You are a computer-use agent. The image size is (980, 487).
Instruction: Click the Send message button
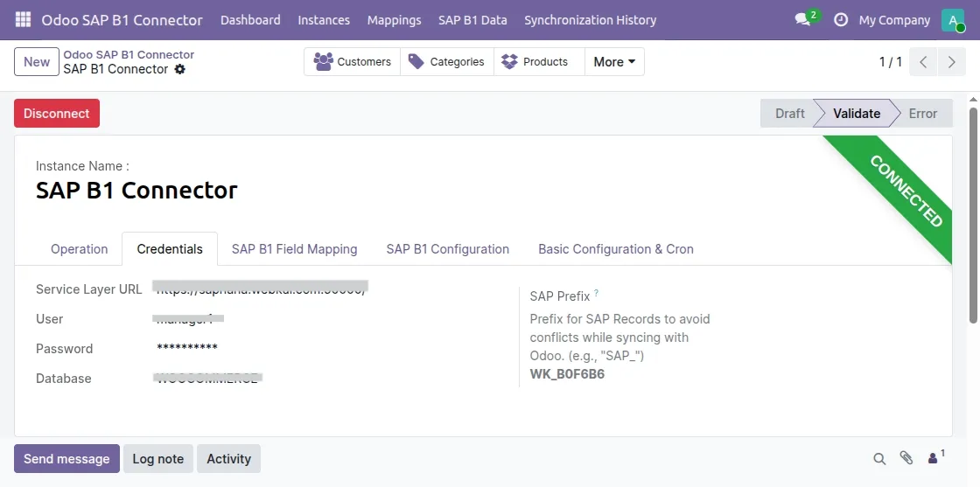[66, 459]
